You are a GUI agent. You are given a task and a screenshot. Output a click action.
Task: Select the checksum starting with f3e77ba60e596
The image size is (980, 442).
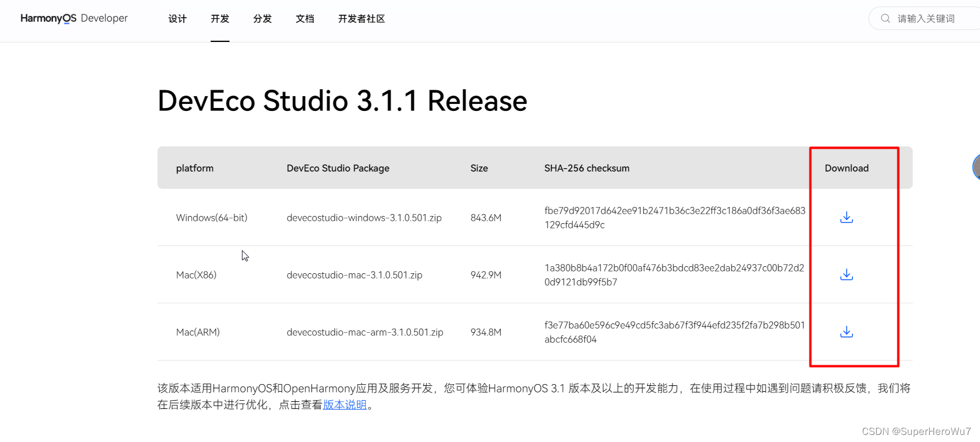pyautogui.click(x=675, y=332)
